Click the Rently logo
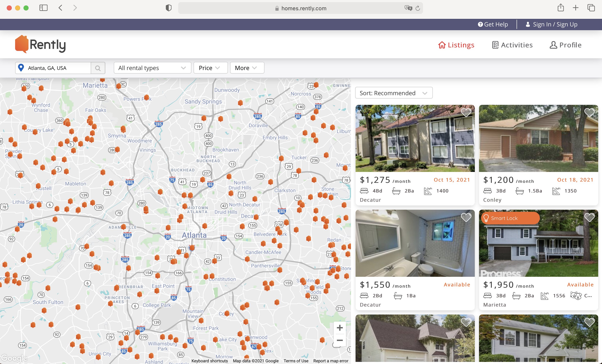Screen dimensions: 602x364 (x=41, y=44)
